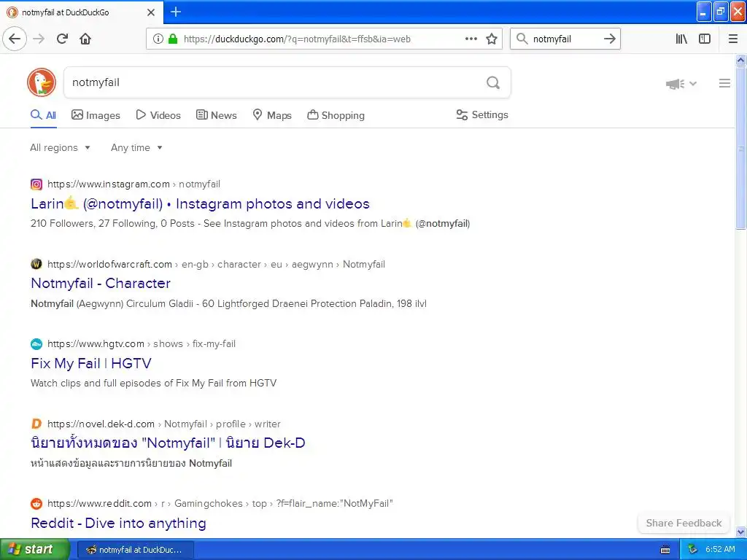This screenshot has width=747, height=560.
Task: Open the Dek-D "Notmyfail" novel result
Action: [168, 443]
